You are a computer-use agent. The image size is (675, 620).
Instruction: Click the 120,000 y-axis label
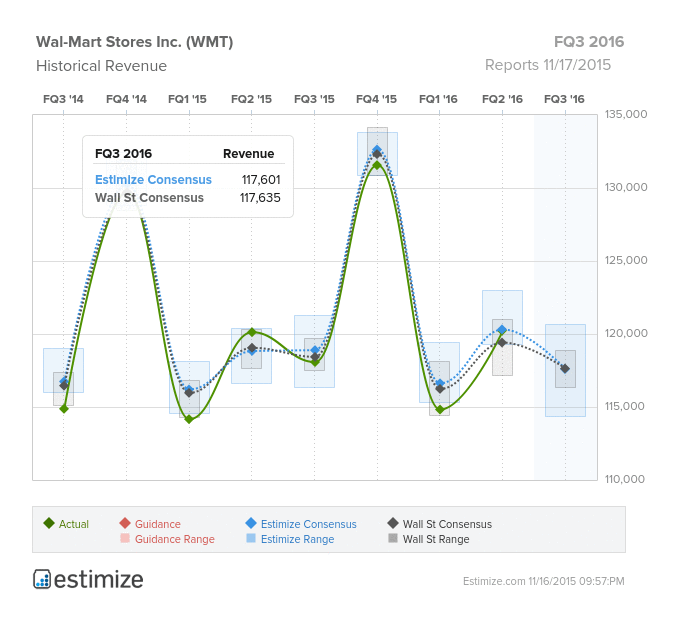coord(626,334)
